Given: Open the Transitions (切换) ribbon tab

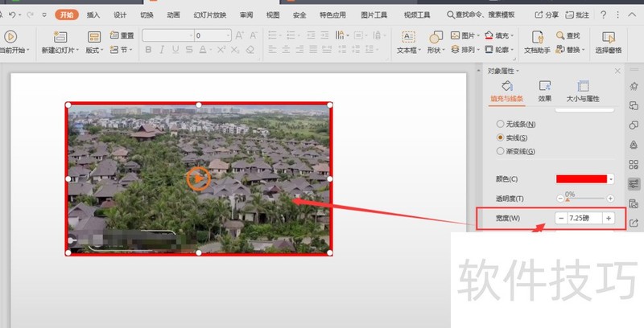Looking at the screenshot, I should 147,15.
